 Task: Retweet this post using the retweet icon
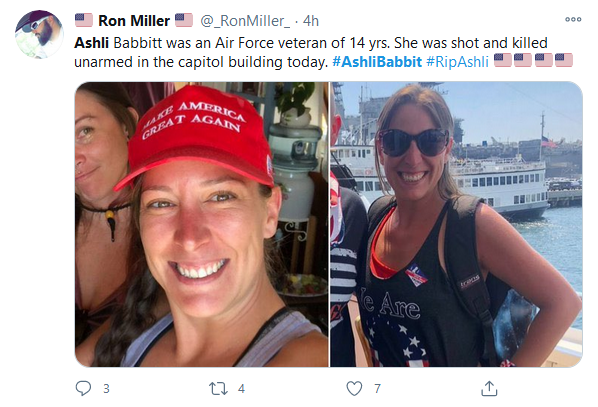click(218, 389)
